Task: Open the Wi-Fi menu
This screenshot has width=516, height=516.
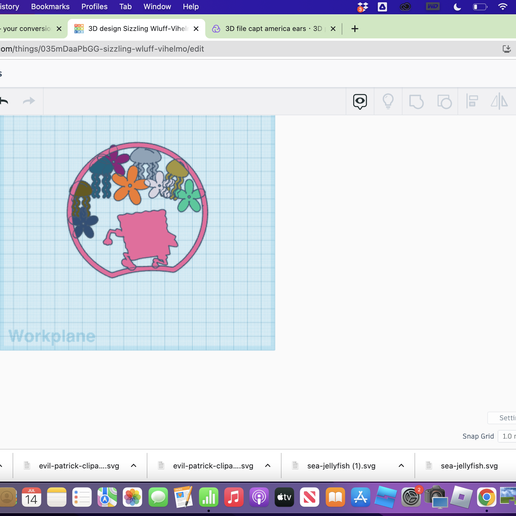Action: click(x=503, y=7)
